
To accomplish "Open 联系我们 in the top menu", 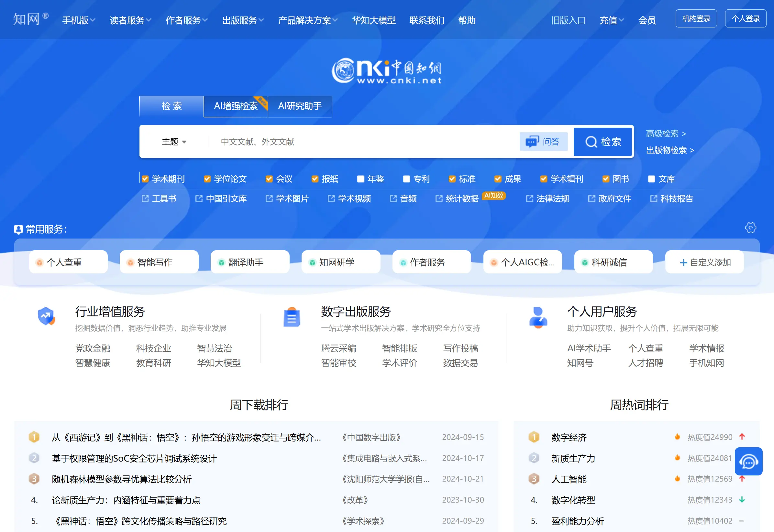I will click(426, 20).
